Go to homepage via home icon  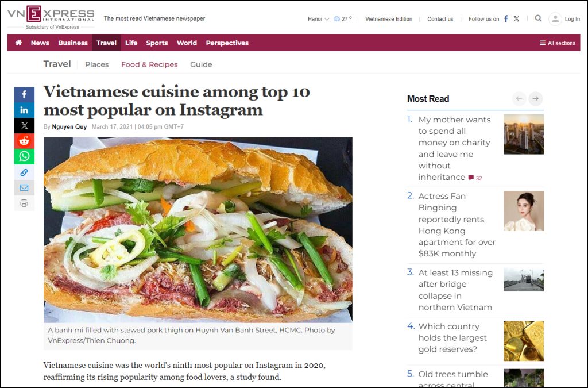[18, 43]
